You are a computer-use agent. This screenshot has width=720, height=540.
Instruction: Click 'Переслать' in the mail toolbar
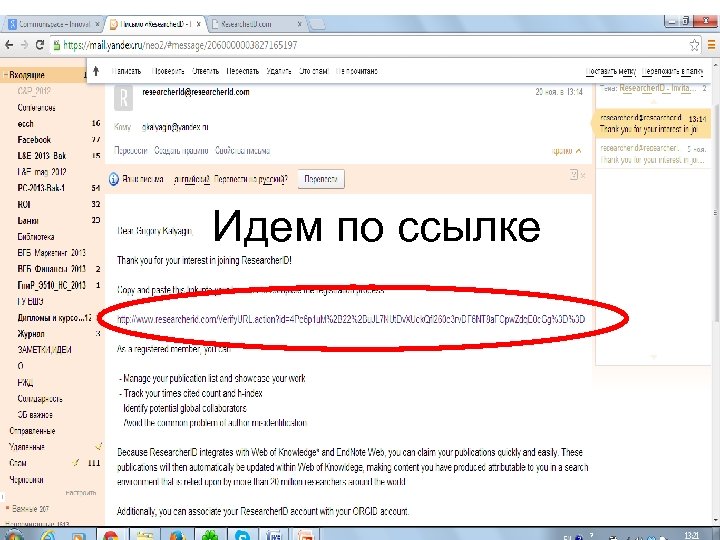(242, 71)
